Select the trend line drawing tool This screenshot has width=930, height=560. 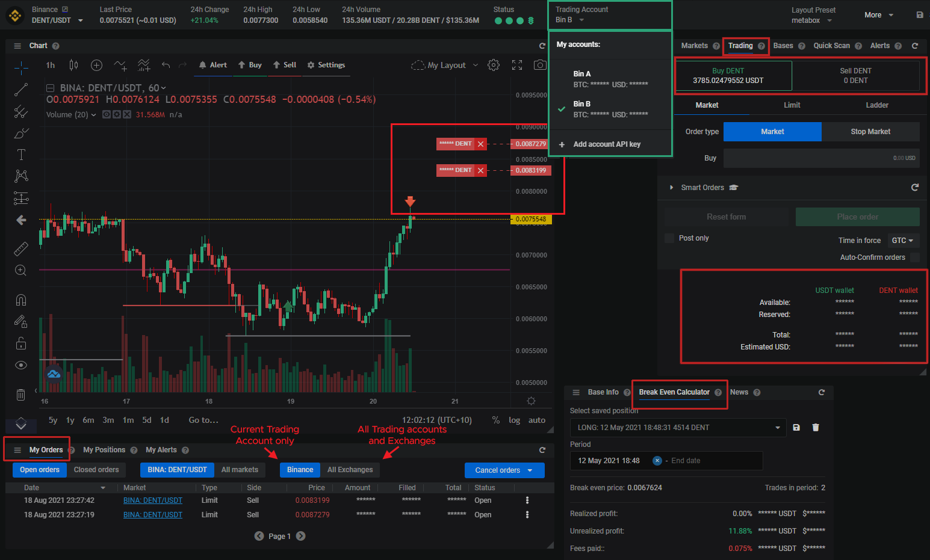21,90
